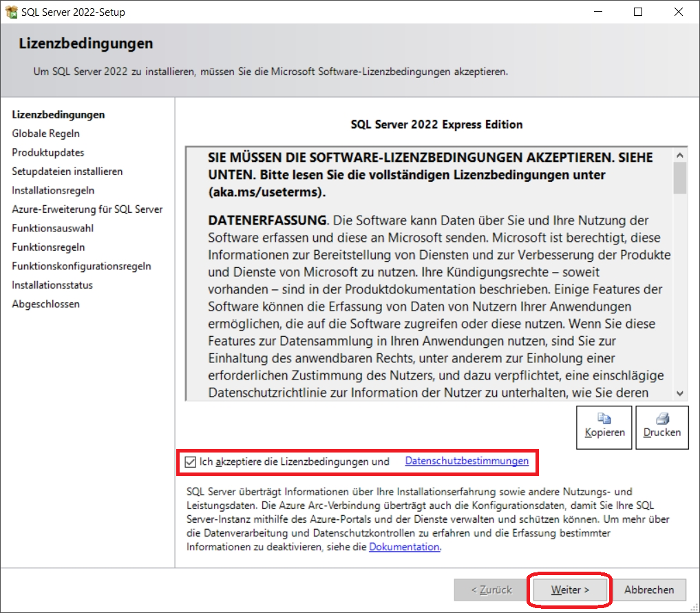Click the license text scroll-down arrow

tap(680, 393)
